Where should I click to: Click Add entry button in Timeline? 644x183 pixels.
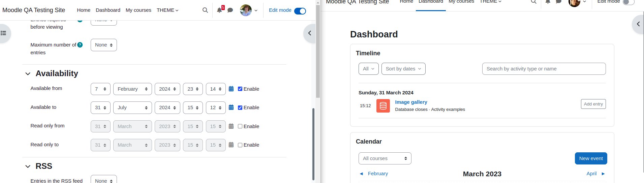[x=593, y=104]
